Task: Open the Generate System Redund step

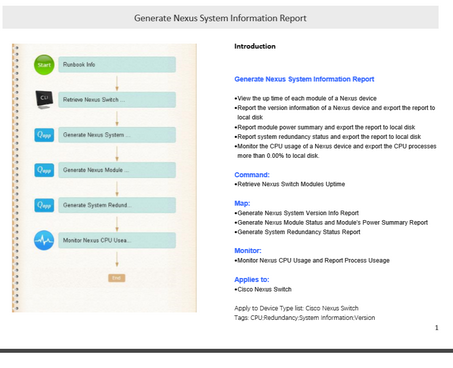Action: click(117, 205)
